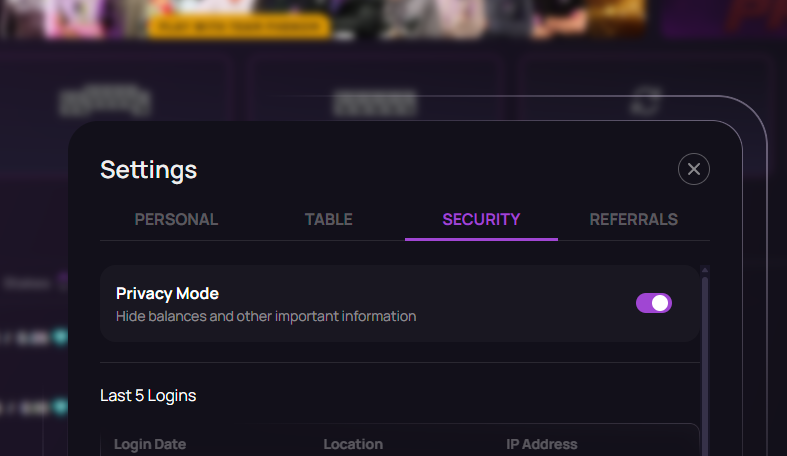This screenshot has height=456, width=787.
Task: Click the Last 5 Logins heading
Action: pos(148,395)
